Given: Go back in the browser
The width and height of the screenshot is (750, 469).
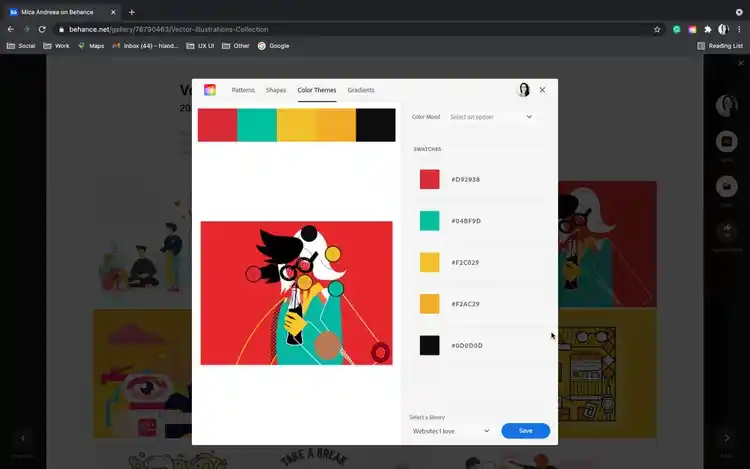Looking at the screenshot, I should pyautogui.click(x=11, y=29).
